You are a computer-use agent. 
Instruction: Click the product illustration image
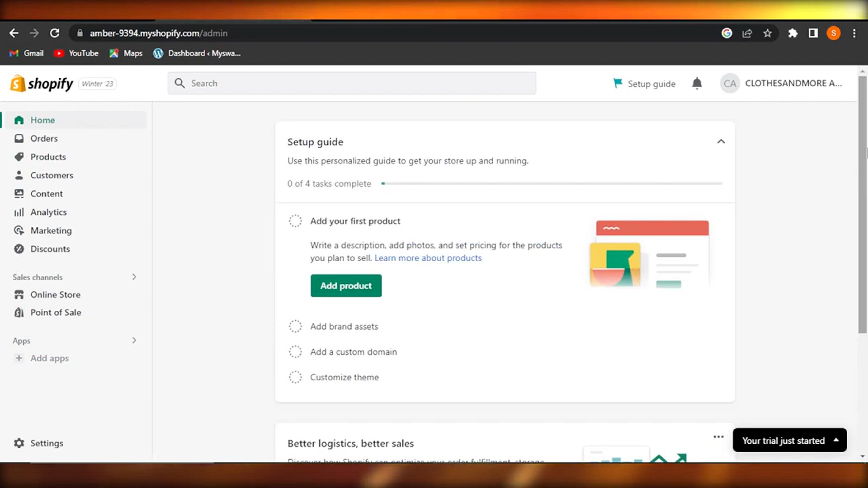click(x=649, y=254)
